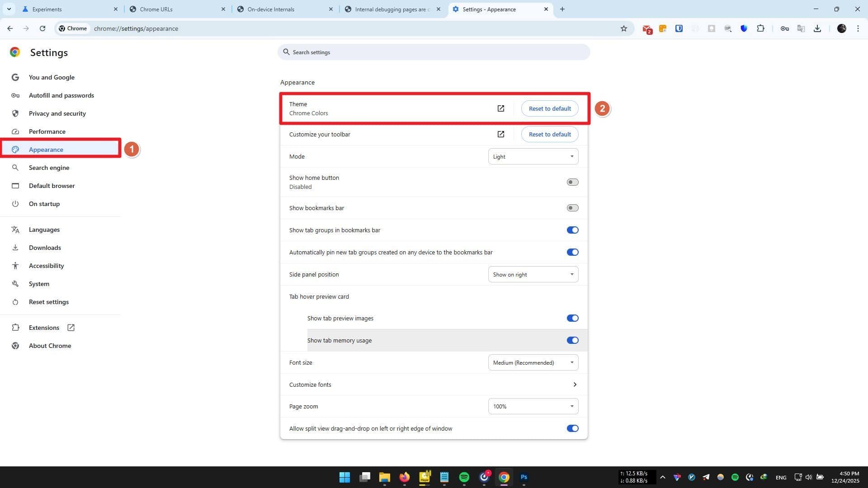
Task: Click the profile avatar icon
Action: coord(841,28)
